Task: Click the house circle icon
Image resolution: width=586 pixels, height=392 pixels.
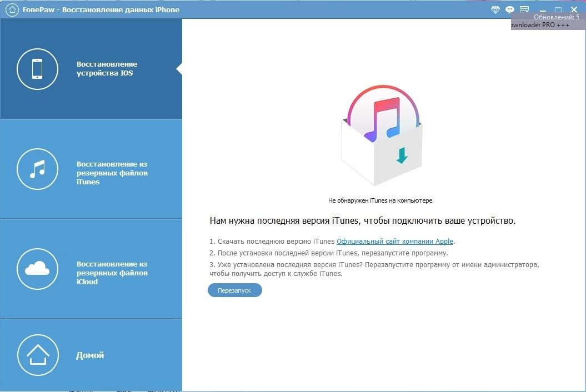Action: point(38,355)
